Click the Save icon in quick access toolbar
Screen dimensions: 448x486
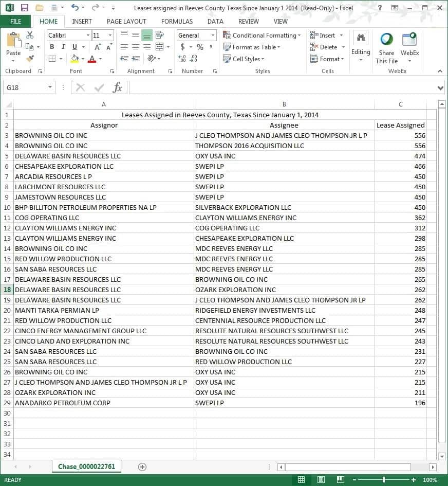click(x=24, y=8)
